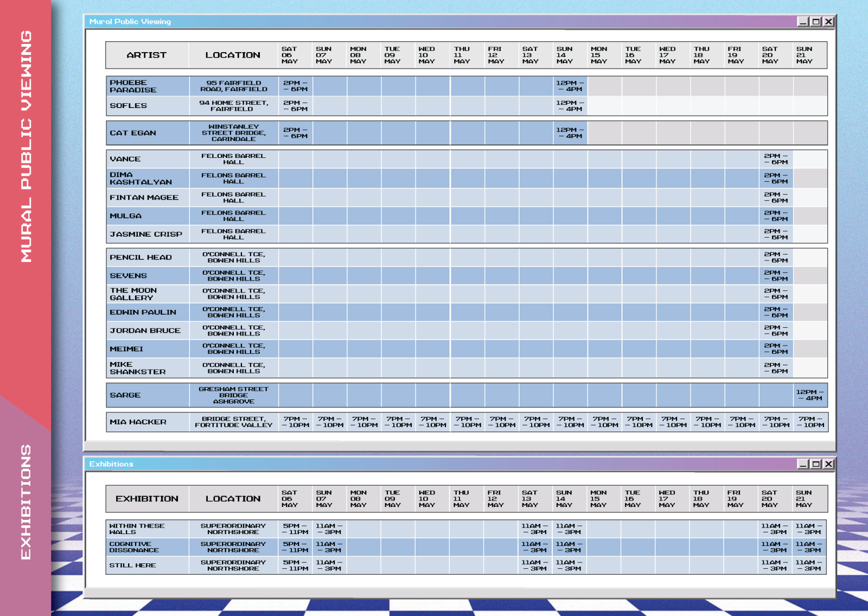Click Vance 2PM–6PM Saturday 20 slot
The image size is (868, 616).
[776, 159]
